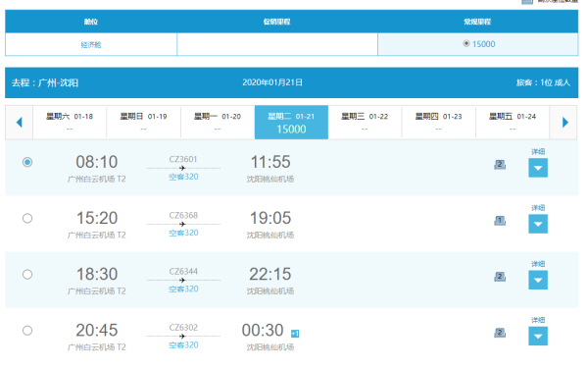Screen dimensions: 588x368
Task: Click the 22:15 arrival time
Action: (270, 274)
